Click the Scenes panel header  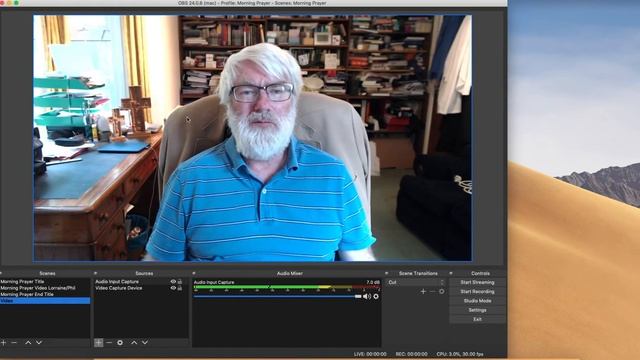click(47, 273)
